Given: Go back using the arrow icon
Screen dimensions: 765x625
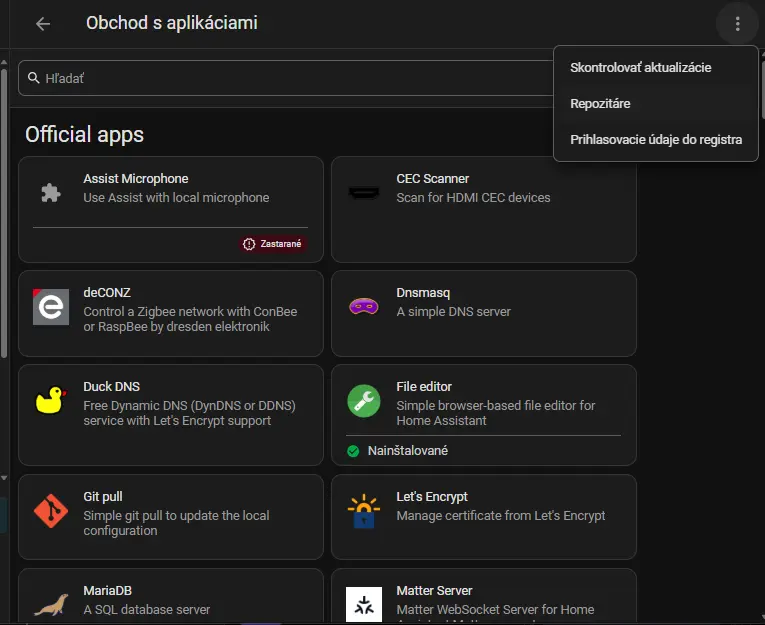Looking at the screenshot, I should [43, 23].
